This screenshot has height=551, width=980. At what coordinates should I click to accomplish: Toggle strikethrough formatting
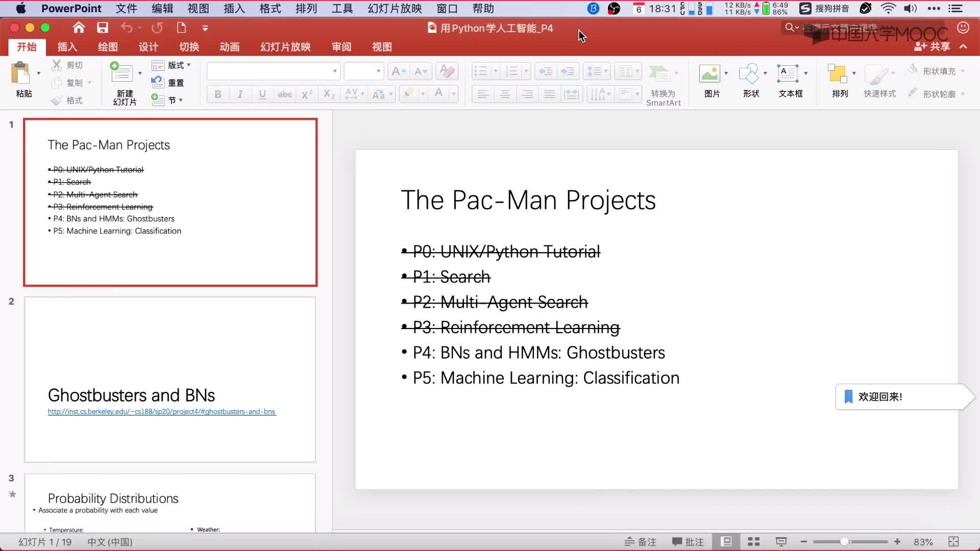[x=285, y=94]
